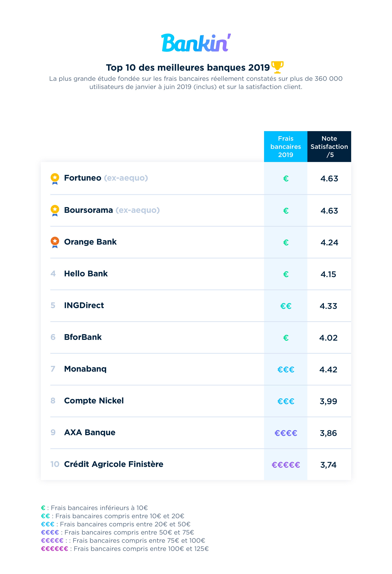392x574 pixels.
Task: Click the magenta six euro legend symbol
Action: (54, 549)
